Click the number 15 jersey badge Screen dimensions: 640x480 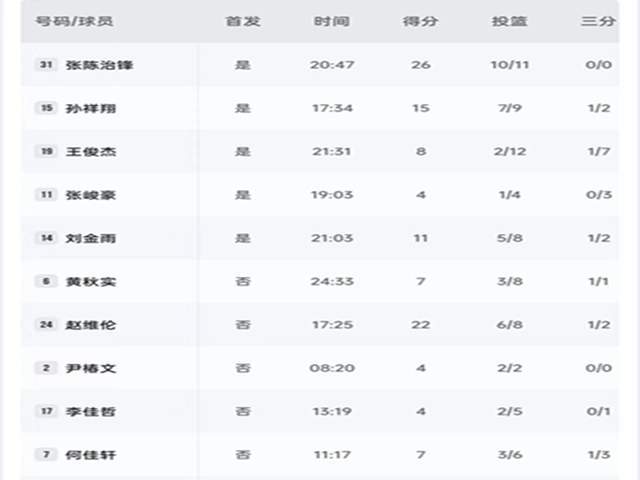(x=45, y=108)
